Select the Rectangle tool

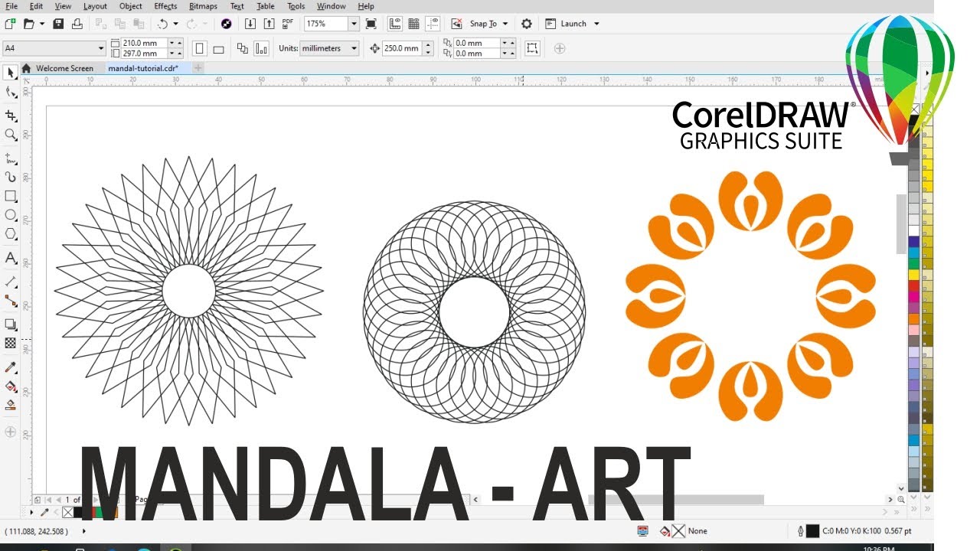tap(11, 197)
